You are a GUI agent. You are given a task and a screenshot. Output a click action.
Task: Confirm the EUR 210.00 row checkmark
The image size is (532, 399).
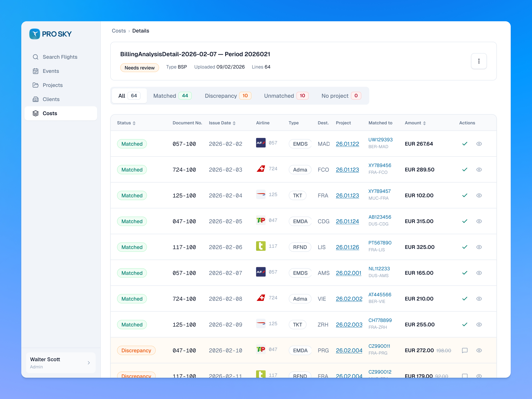[465, 299]
